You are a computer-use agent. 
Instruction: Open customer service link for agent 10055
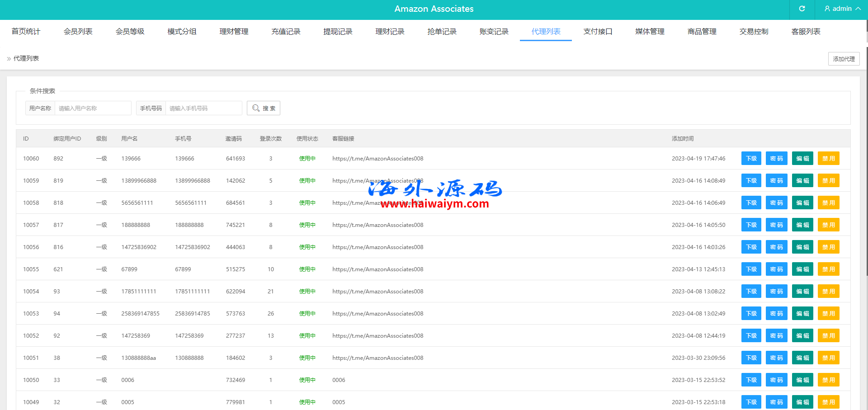pyautogui.click(x=377, y=269)
